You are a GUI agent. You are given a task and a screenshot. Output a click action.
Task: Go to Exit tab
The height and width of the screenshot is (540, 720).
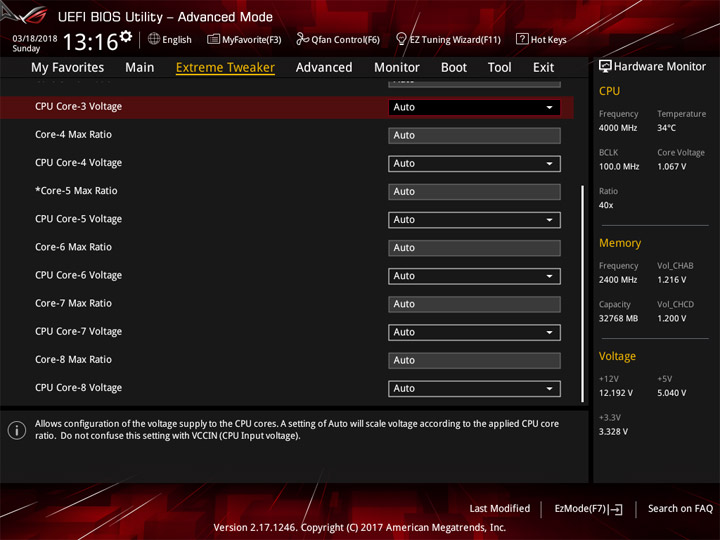pyautogui.click(x=543, y=68)
